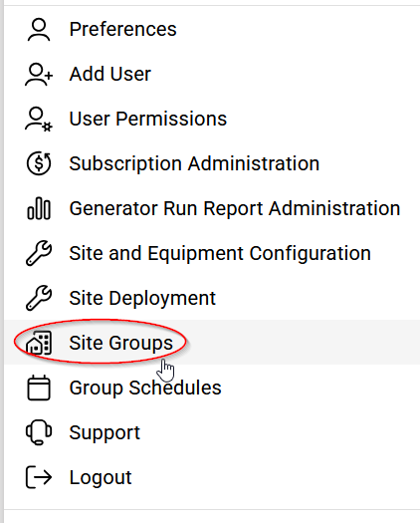The width and height of the screenshot is (420, 523).
Task: Click the Site Deployment wrench icon
Action: [39, 298]
